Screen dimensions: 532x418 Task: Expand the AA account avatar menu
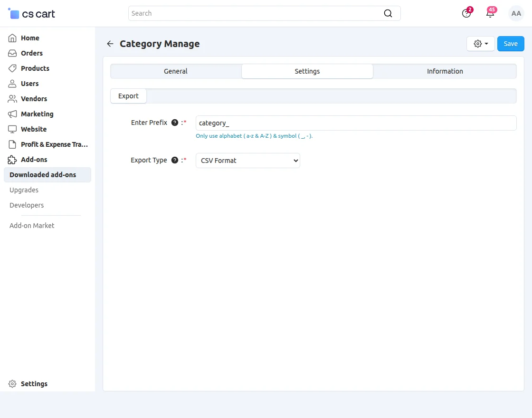pos(516,13)
